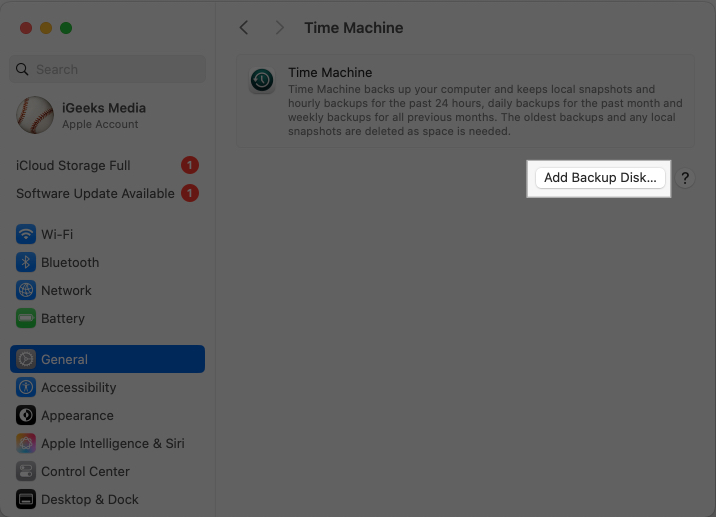716x517 pixels.
Task: Click the iCloud Storage Full red badge
Action: click(190, 165)
